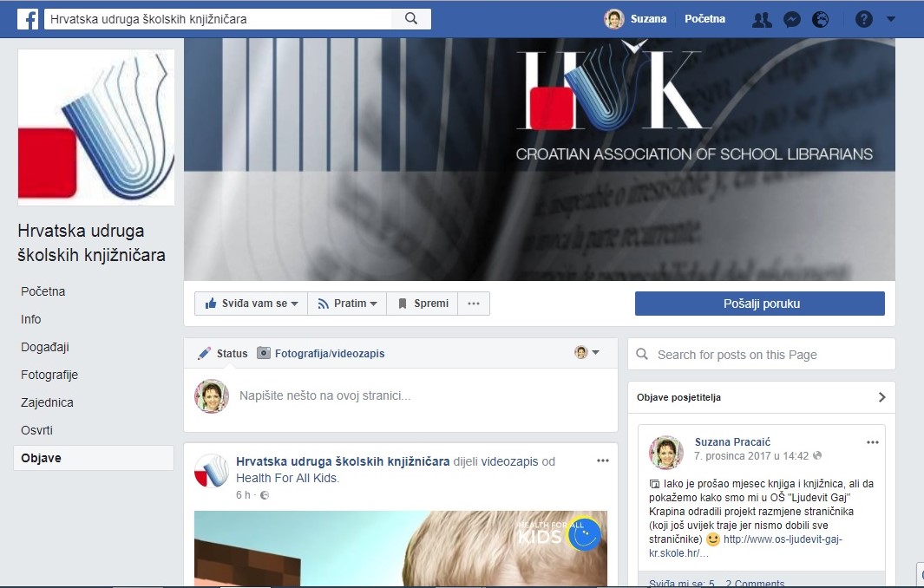The width and height of the screenshot is (924, 588).
Task: Open page more options ellipsis button
Action: [474, 304]
